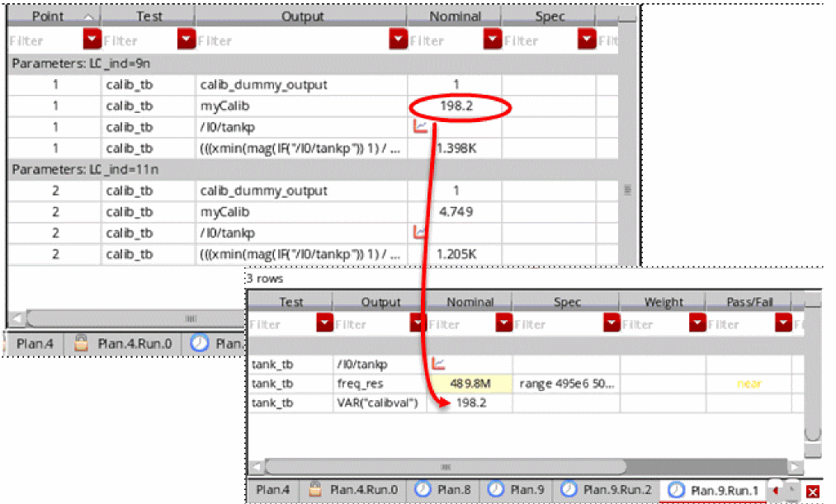
Task: Click the Weight filter field in lower table
Action: (x=654, y=324)
